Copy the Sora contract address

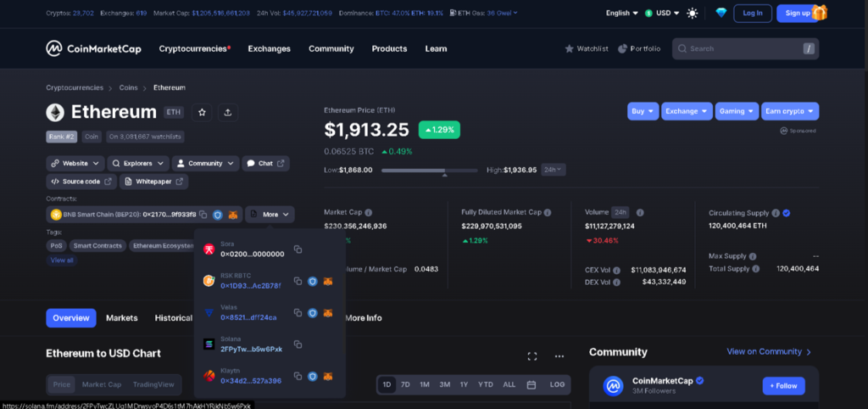(x=298, y=249)
